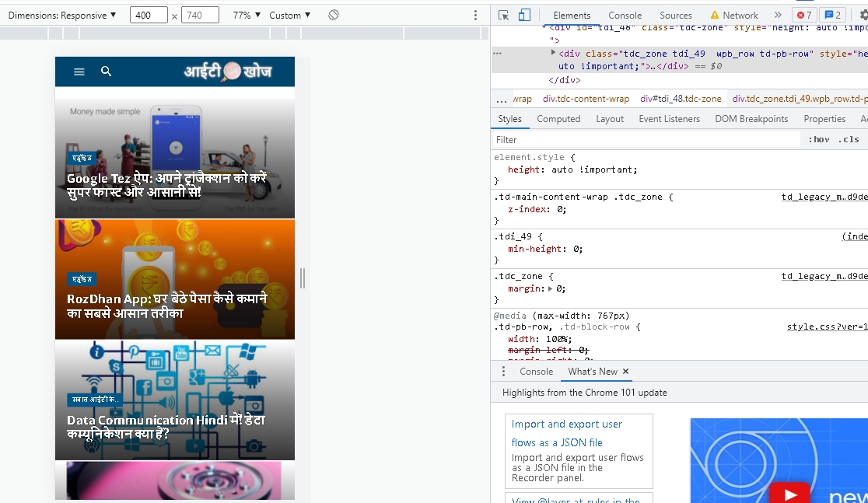
Task: Play the What's New YouTube video thumbnail
Action: 790,494
